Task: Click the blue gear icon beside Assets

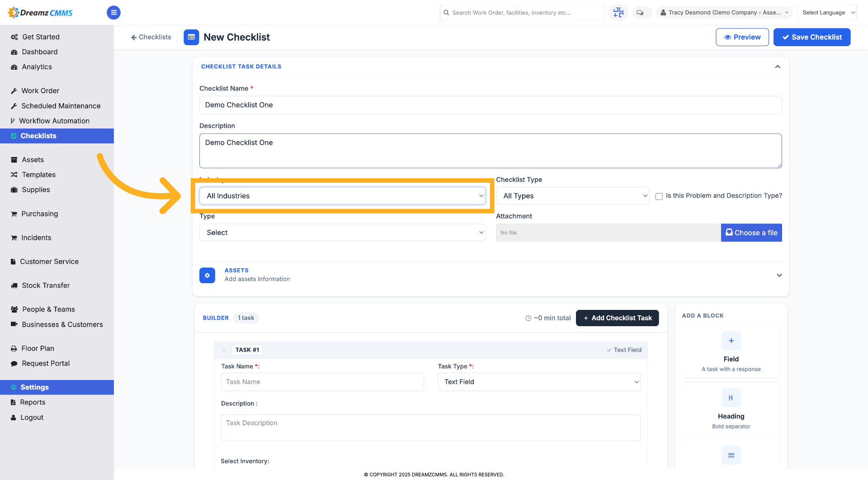Action: (x=207, y=275)
